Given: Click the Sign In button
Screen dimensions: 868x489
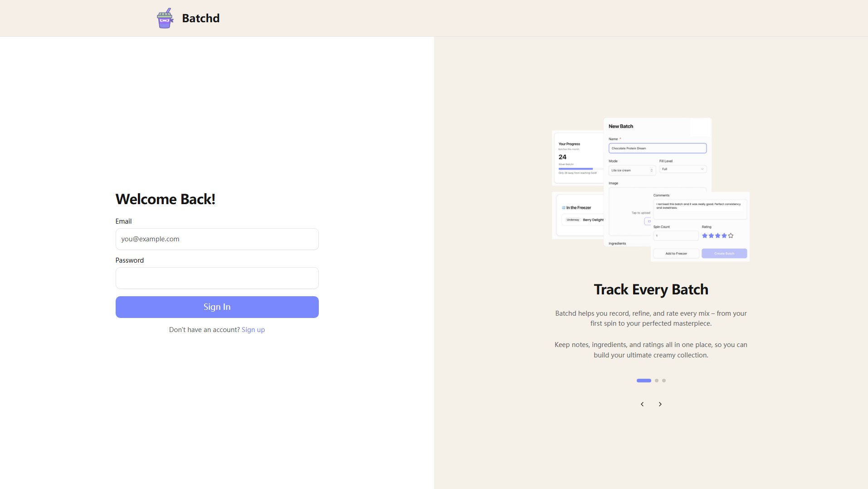Looking at the screenshot, I should tap(217, 307).
